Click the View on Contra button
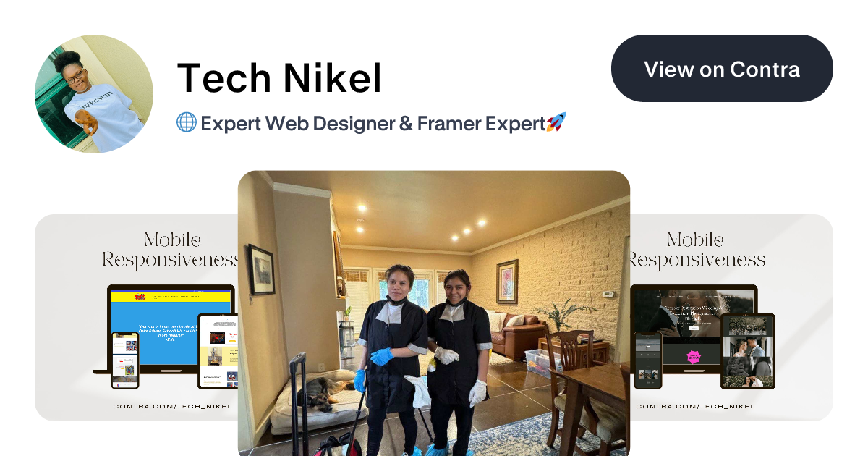The width and height of the screenshot is (868, 456). click(x=722, y=69)
